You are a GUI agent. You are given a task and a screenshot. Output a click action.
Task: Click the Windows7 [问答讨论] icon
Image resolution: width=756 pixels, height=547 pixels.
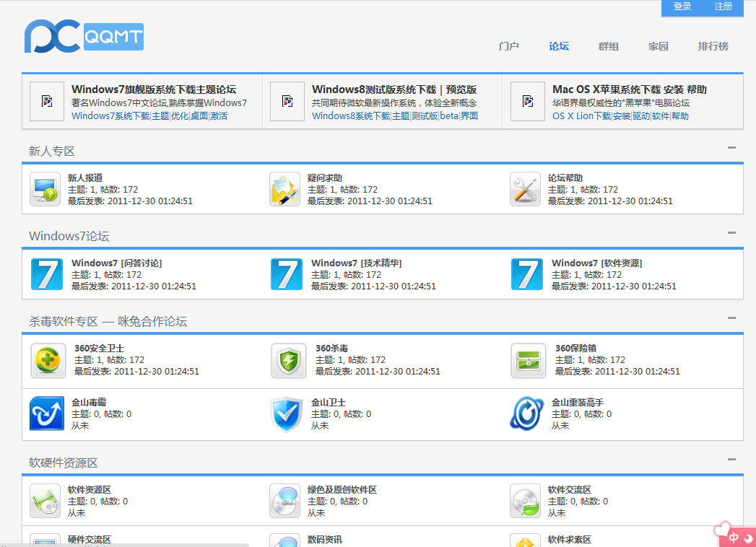[x=47, y=274]
